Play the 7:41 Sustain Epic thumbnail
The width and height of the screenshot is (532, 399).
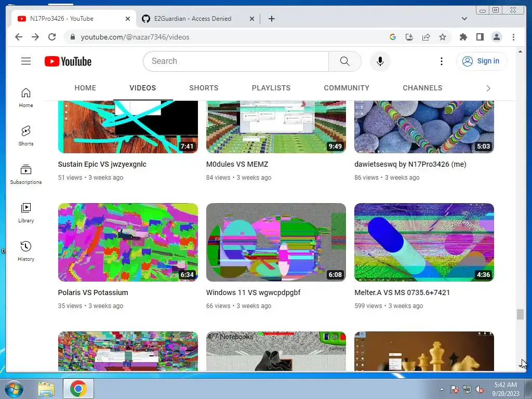point(128,127)
